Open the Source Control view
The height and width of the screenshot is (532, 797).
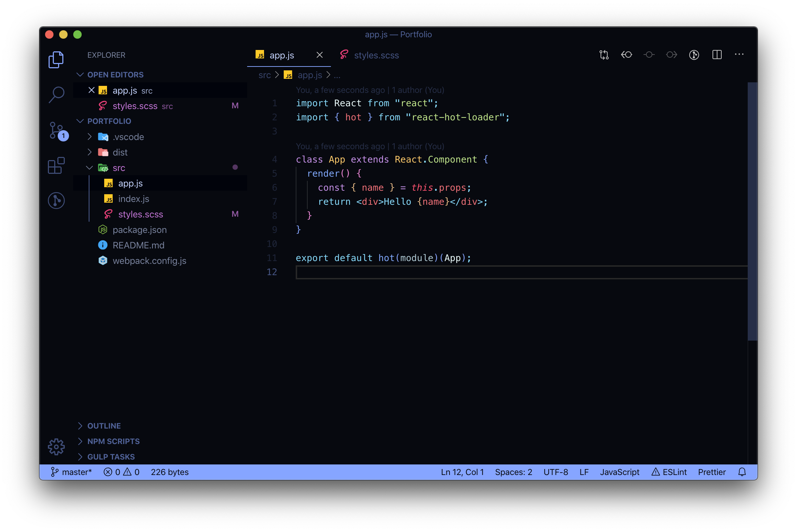pyautogui.click(x=56, y=130)
